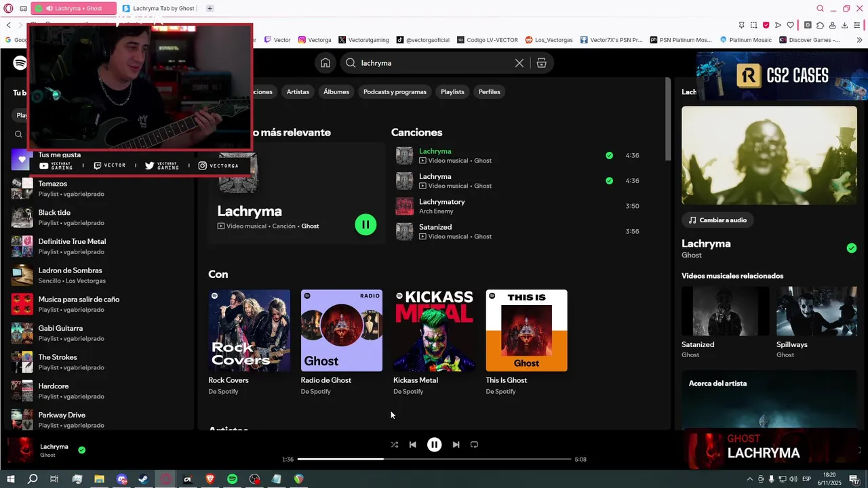Image resolution: width=868 pixels, height=488 pixels.
Task: Open the library search magnifier icon
Action: pos(18,134)
